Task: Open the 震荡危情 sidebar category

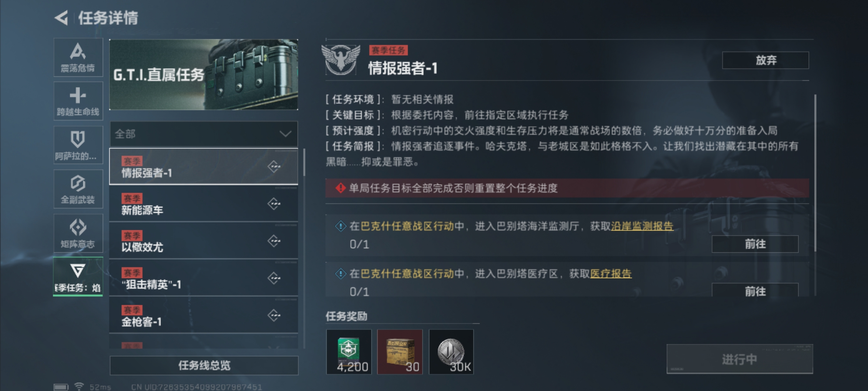Action: (x=78, y=57)
